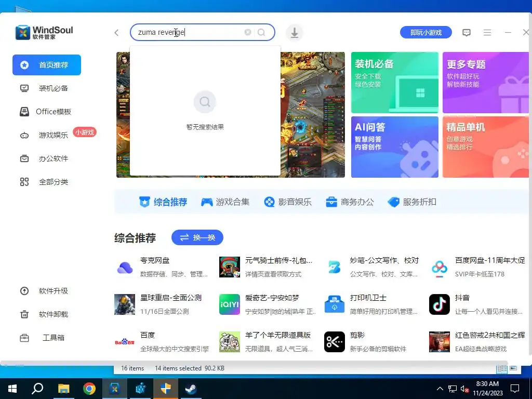The width and height of the screenshot is (532, 399).
Task: Switch to 游戏合集 tab
Action: point(225,202)
